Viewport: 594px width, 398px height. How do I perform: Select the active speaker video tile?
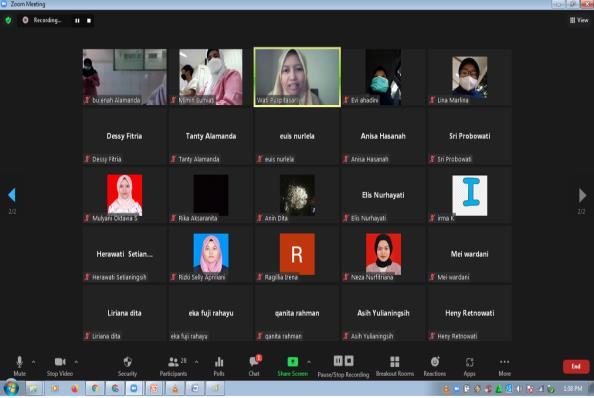pos(297,77)
